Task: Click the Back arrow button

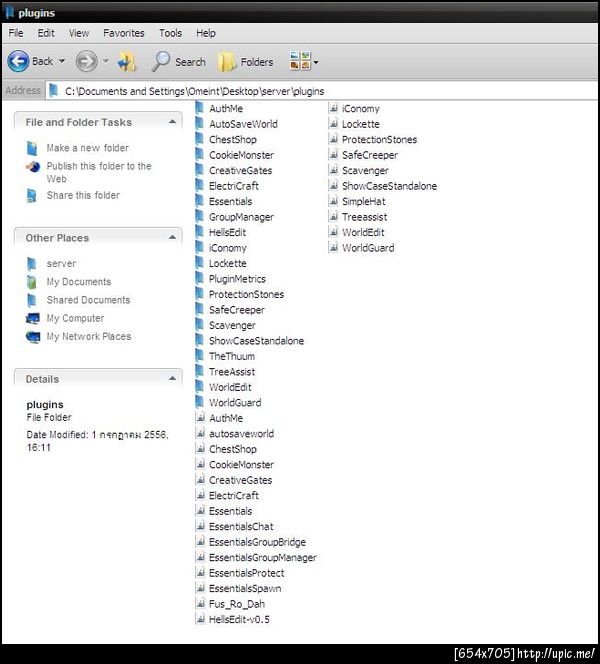Action: (18, 61)
